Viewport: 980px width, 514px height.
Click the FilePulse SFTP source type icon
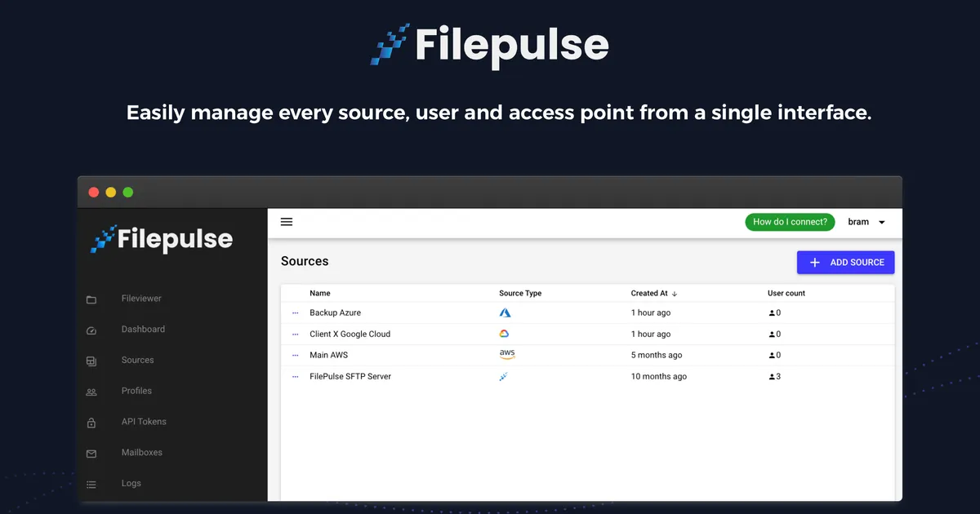(x=503, y=376)
